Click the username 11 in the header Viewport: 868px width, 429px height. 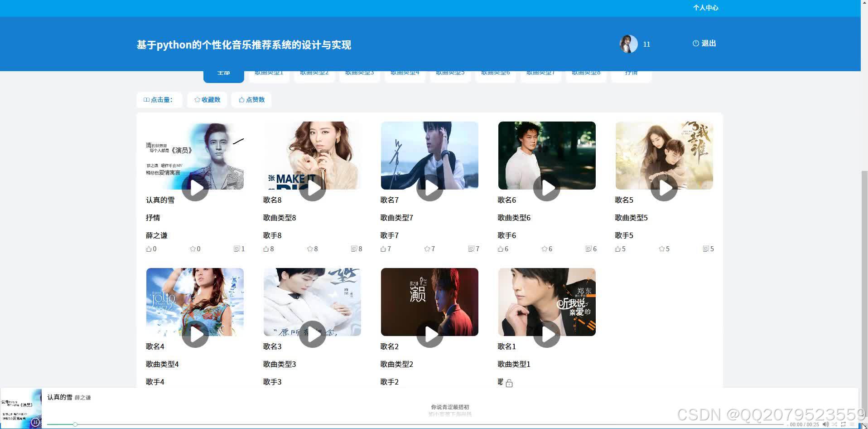click(646, 44)
